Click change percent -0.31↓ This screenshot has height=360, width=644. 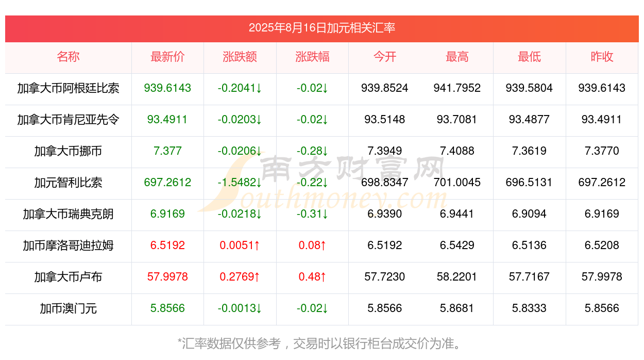pyautogui.click(x=312, y=214)
